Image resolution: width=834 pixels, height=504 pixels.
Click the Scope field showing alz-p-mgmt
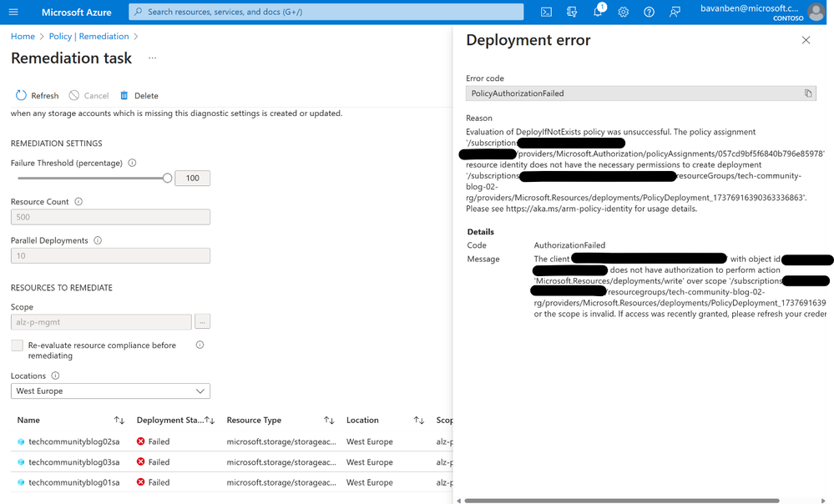tap(101, 321)
